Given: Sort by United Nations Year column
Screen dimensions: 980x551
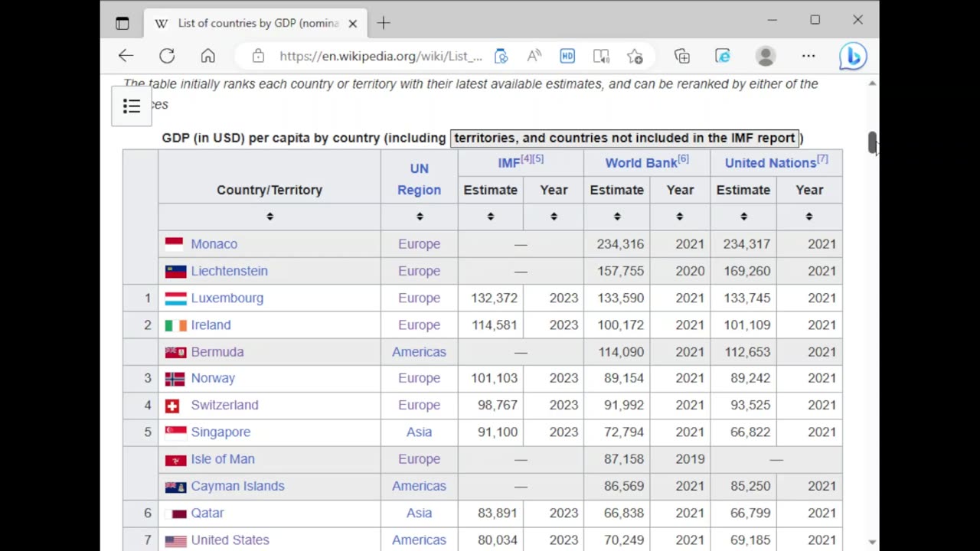Looking at the screenshot, I should click(x=809, y=217).
